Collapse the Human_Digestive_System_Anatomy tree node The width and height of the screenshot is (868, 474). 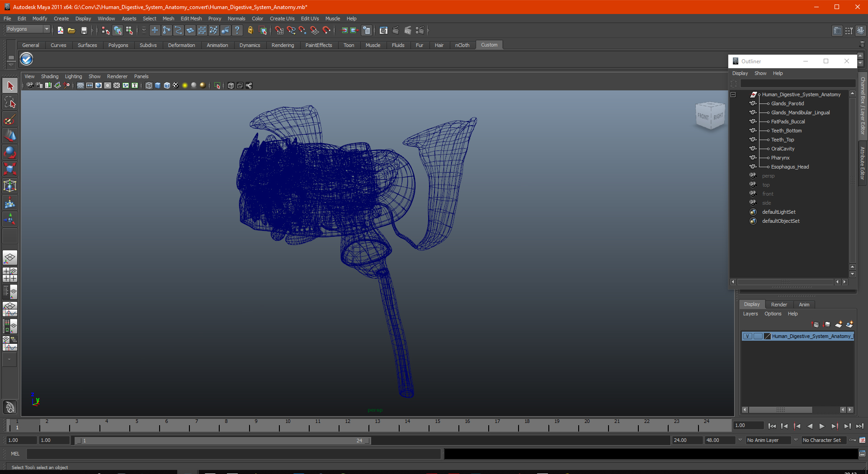tap(733, 95)
